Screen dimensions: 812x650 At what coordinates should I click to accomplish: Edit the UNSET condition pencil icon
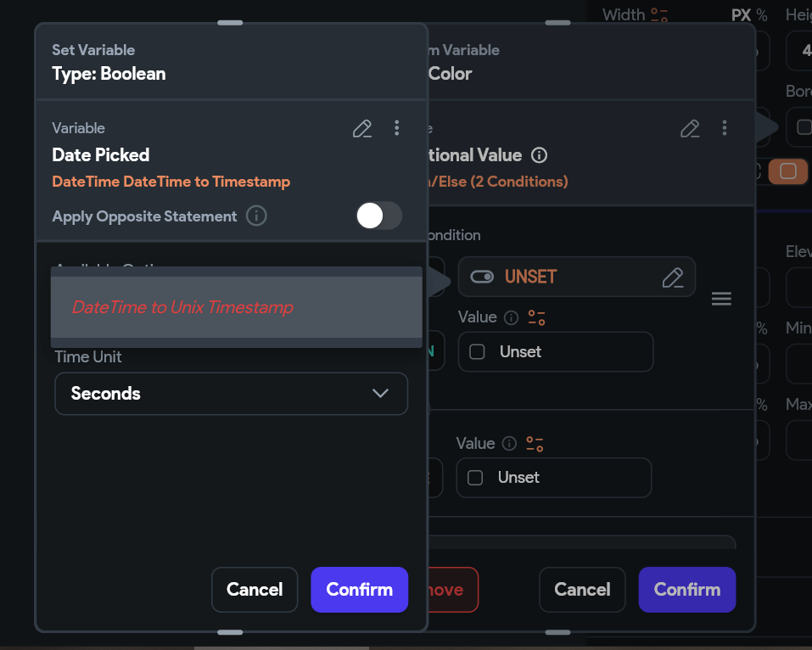[x=673, y=277]
